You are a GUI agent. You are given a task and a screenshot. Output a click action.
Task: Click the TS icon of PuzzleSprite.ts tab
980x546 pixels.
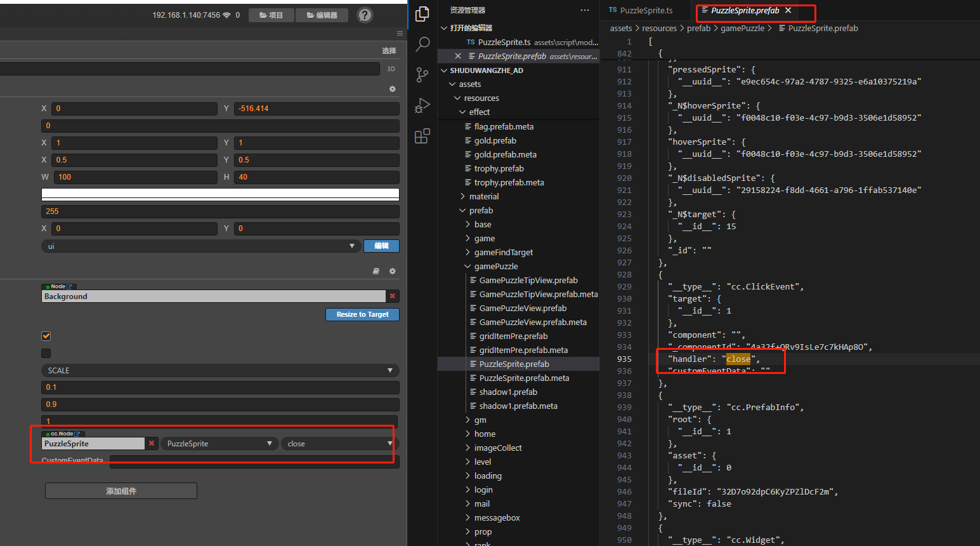[613, 10]
